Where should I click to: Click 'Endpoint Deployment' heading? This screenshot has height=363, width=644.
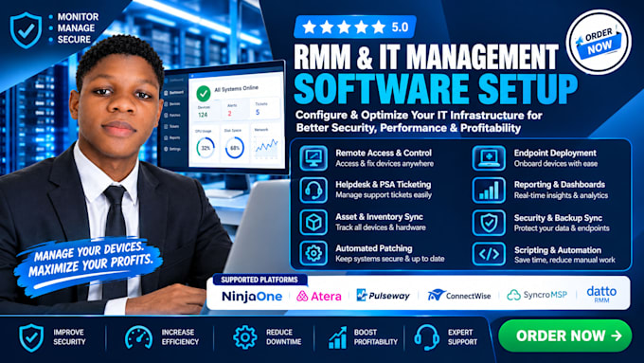pos(555,153)
